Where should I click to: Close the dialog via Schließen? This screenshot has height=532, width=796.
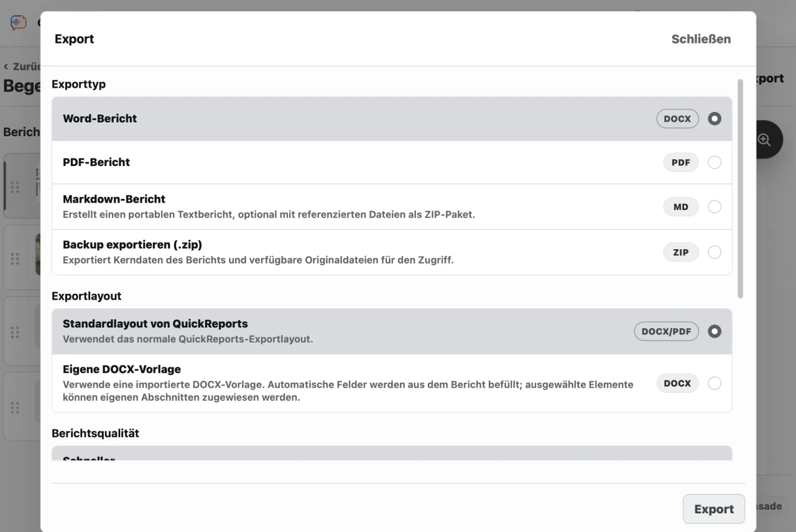click(x=701, y=39)
